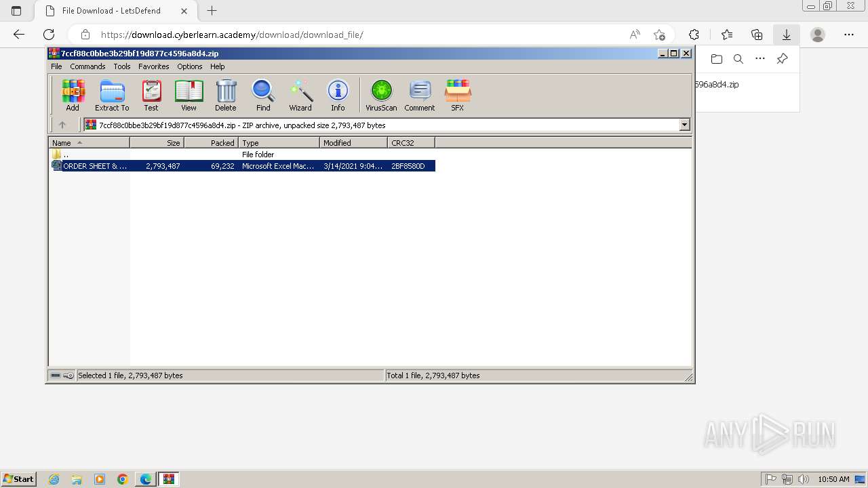The height and width of the screenshot is (488, 868).
Task: Click the browser address bar URL
Action: pos(232,35)
